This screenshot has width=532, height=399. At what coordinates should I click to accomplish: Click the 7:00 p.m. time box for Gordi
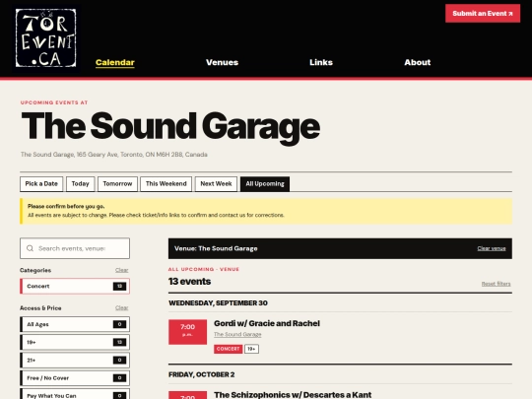187,332
